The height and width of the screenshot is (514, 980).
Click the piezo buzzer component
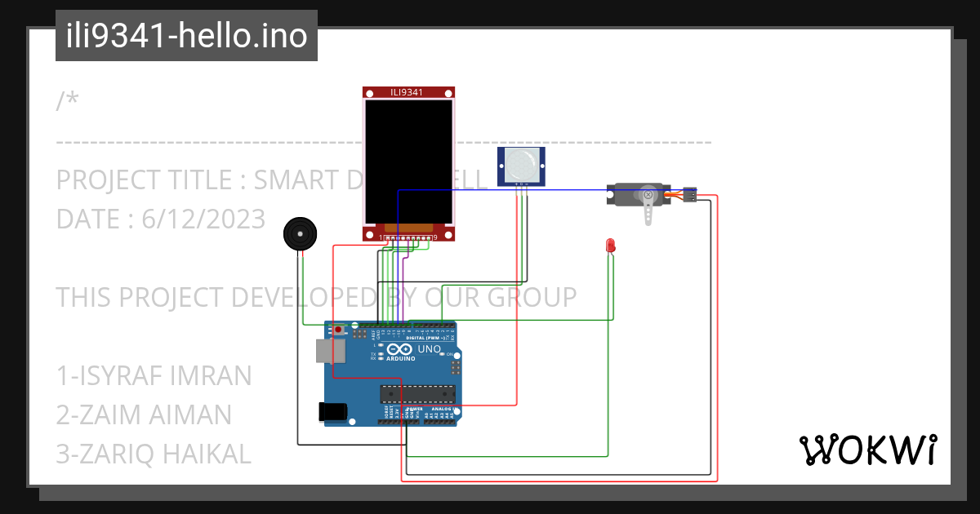point(301,233)
